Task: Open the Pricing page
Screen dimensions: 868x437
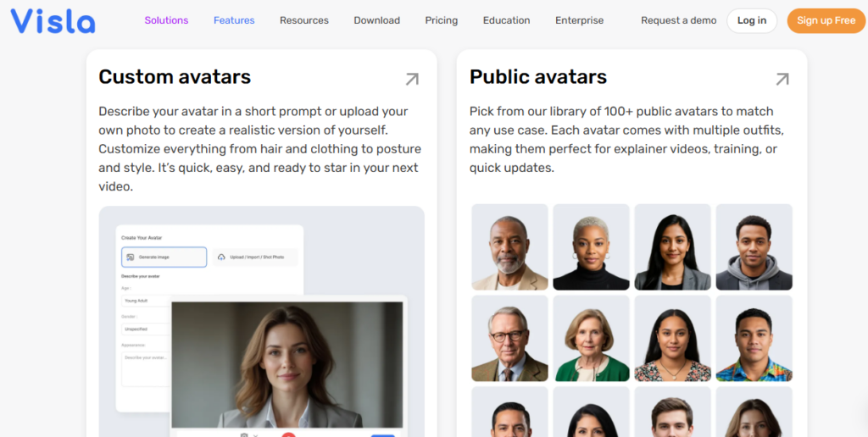Action: pyautogui.click(x=441, y=20)
